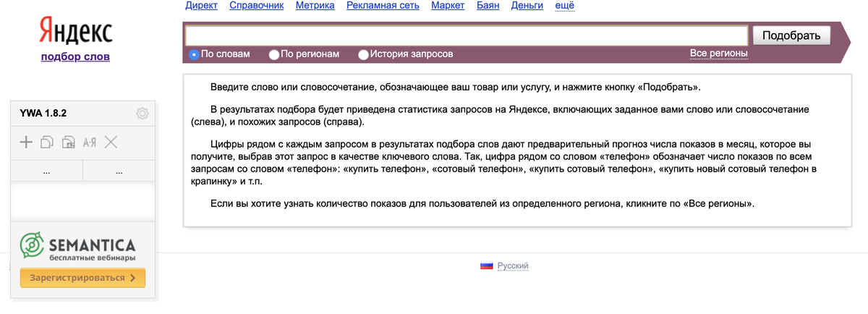The width and height of the screenshot is (868, 314).
Task: Open the Справочник service link
Action: [x=257, y=6]
